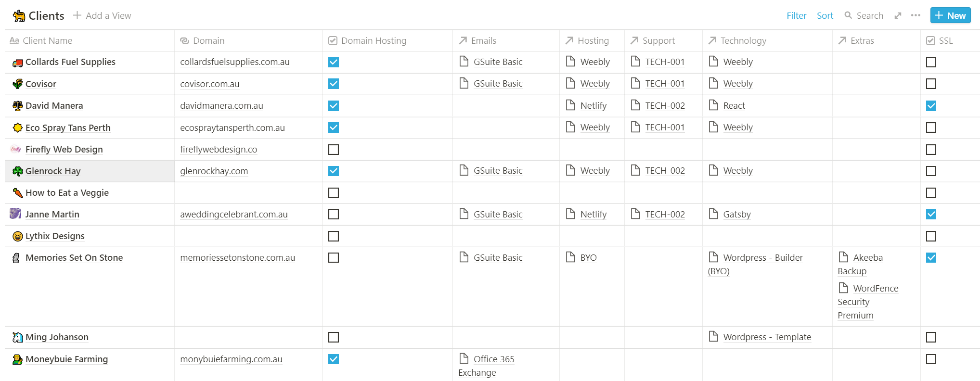Click the Firefly Web Design logo icon
Viewport: 980px width, 381px height.
(x=16, y=149)
